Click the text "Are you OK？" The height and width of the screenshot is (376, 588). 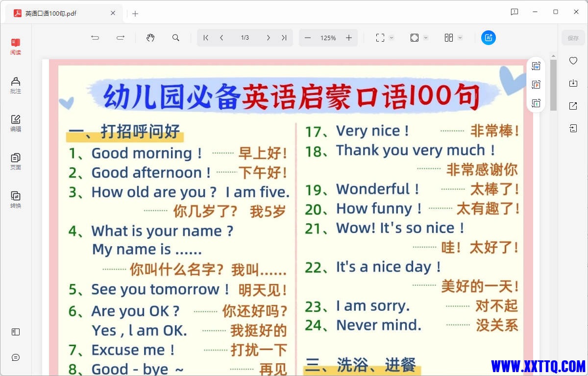point(136,311)
